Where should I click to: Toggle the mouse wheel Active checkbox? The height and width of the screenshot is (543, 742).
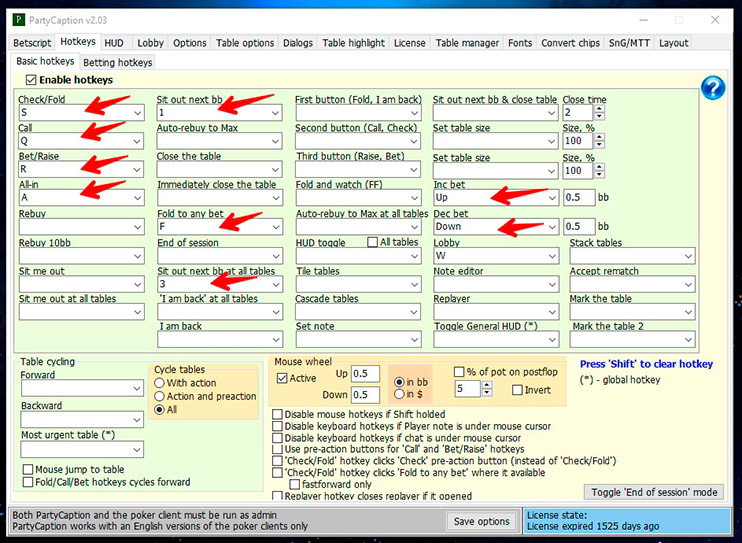282,378
